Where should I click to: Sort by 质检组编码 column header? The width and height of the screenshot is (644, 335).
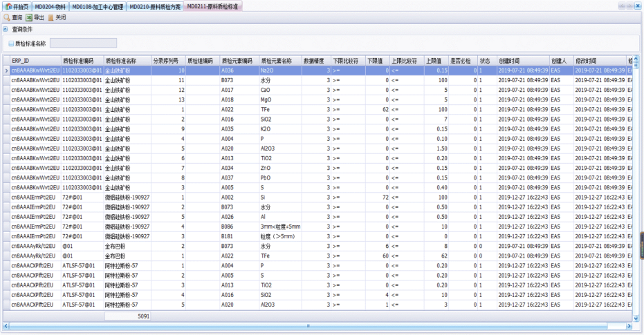(x=203, y=61)
